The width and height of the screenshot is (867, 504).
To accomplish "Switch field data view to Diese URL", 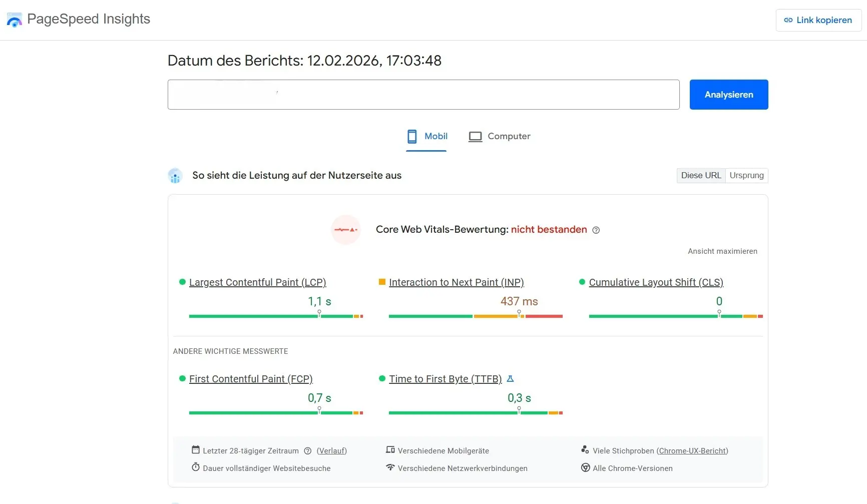I will pos(701,175).
